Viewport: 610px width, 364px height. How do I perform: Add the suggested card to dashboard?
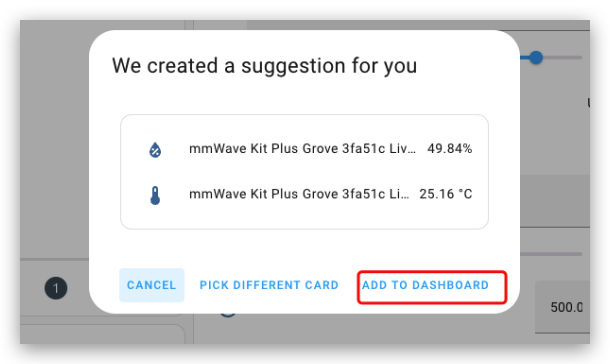coord(426,285)
